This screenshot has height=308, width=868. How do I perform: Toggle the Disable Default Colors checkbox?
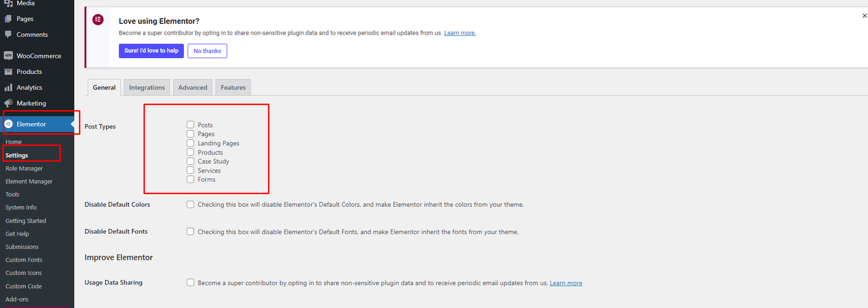(x=190, y=204)
